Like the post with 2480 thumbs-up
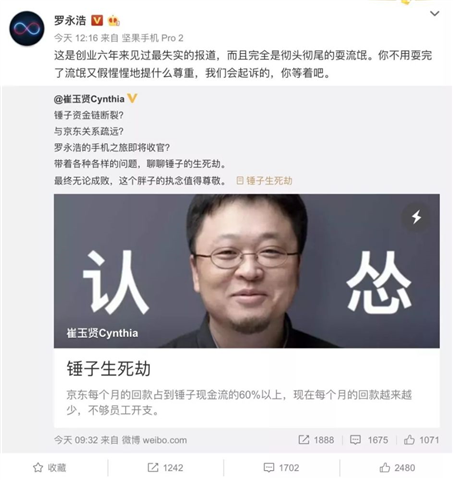This screenshot has height=480, width=453. [397, 468]
